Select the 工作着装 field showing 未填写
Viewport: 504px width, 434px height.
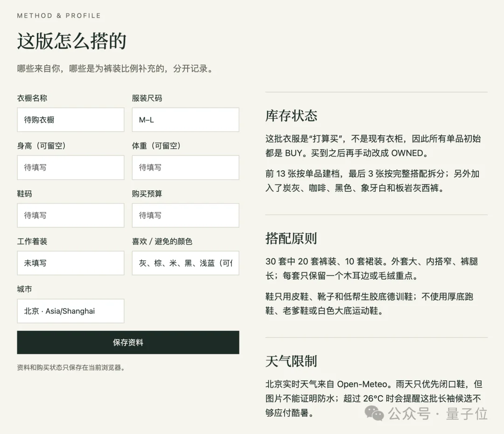click(x=71, y=263)
